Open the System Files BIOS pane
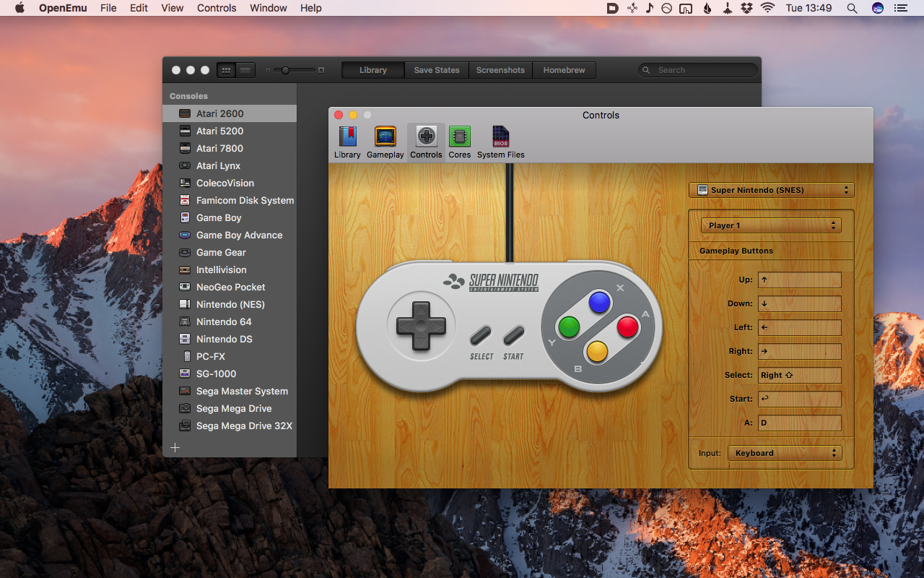 (x=500, y=142)
